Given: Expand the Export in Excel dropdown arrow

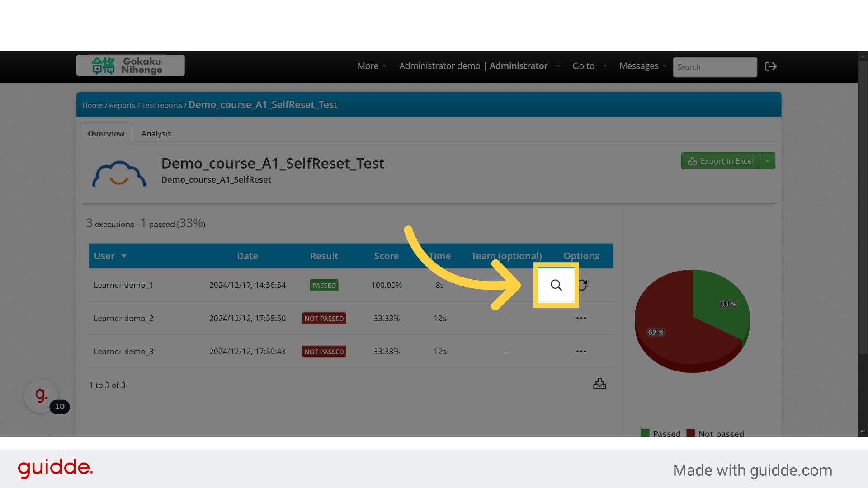Looking at the screenshot, I should (x=768, y=161).
